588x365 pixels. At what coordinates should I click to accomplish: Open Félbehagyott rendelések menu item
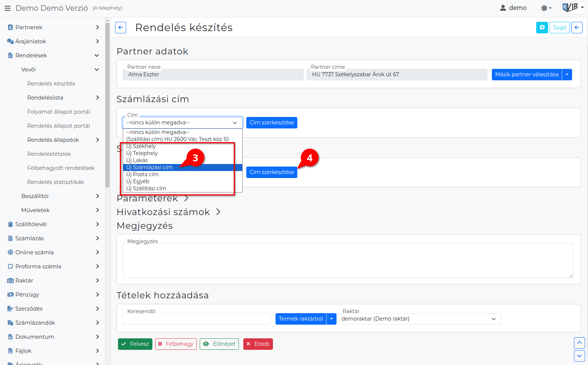pos(61,168)
